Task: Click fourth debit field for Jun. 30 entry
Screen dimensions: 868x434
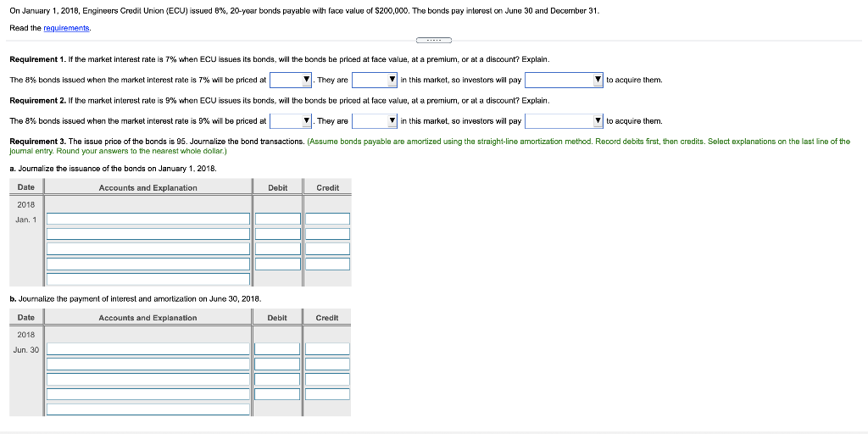Action: pos(277,394)
